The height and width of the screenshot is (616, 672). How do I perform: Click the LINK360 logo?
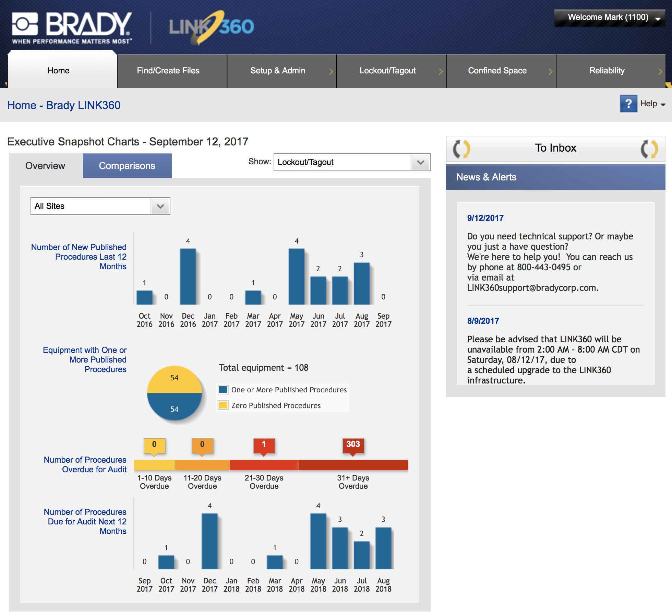coord(212,27)
